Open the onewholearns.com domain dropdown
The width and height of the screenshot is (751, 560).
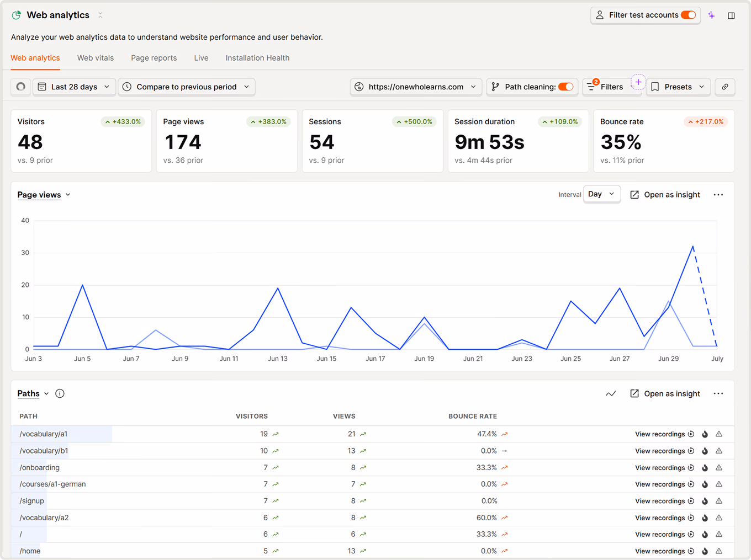[x=416, y=87]
